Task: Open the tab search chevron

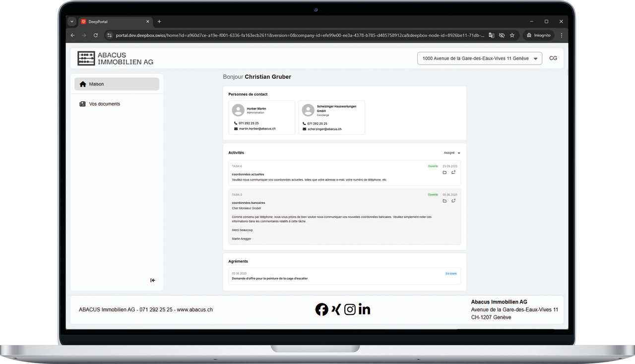Action: 72,22
